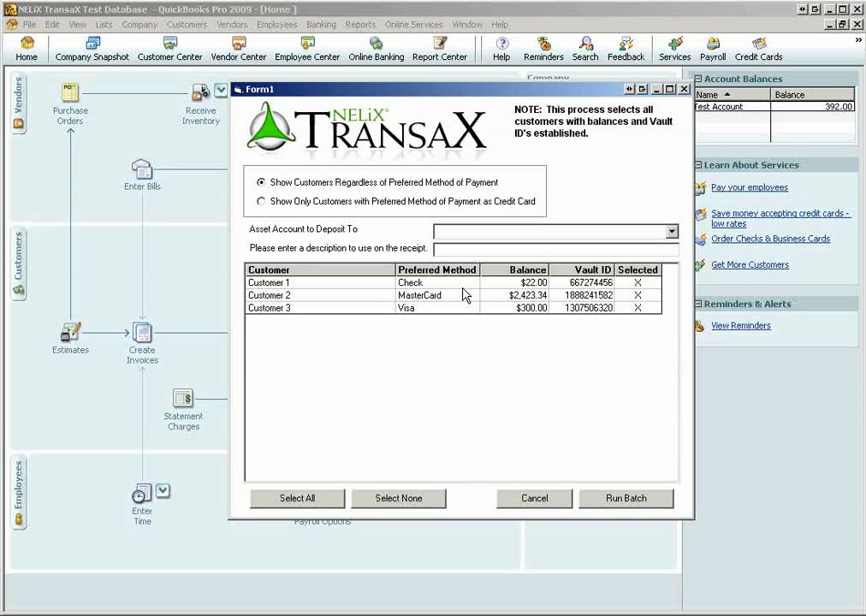
Task: Open Home from the toolbar
Action: 27,49
